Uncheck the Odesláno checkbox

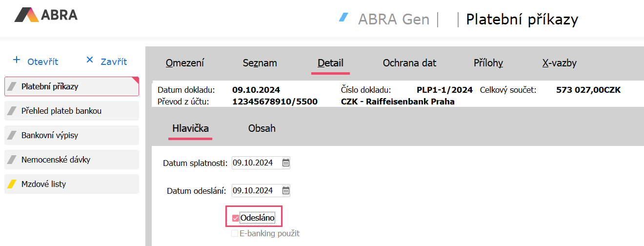(236, 218)
